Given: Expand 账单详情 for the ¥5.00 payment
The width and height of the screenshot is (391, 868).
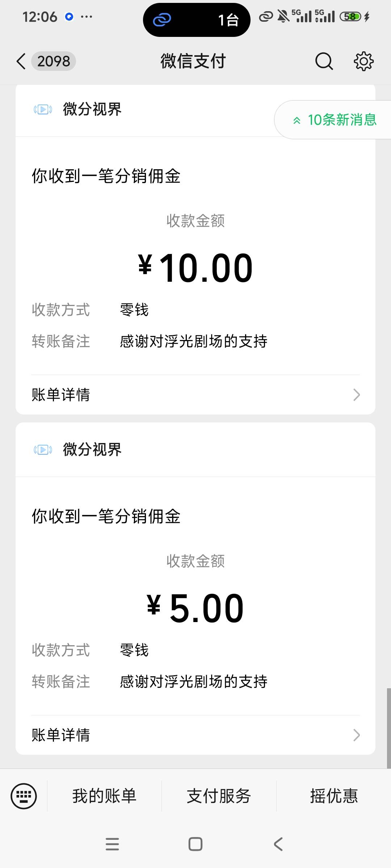Looking at the screenshot, I should pos(195,735).
